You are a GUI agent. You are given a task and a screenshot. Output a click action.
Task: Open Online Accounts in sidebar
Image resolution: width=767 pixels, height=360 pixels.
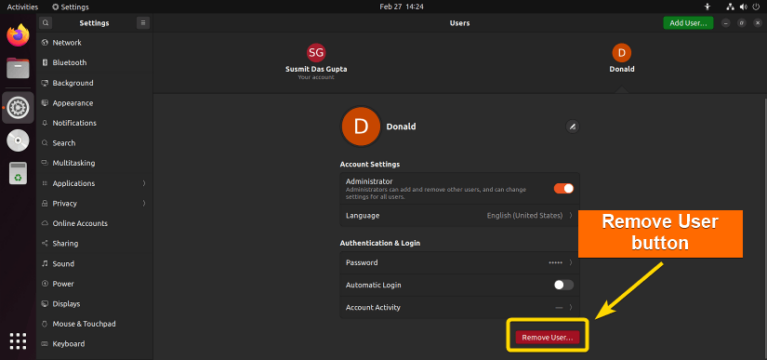pyautogui.click(x=94, y=224)
